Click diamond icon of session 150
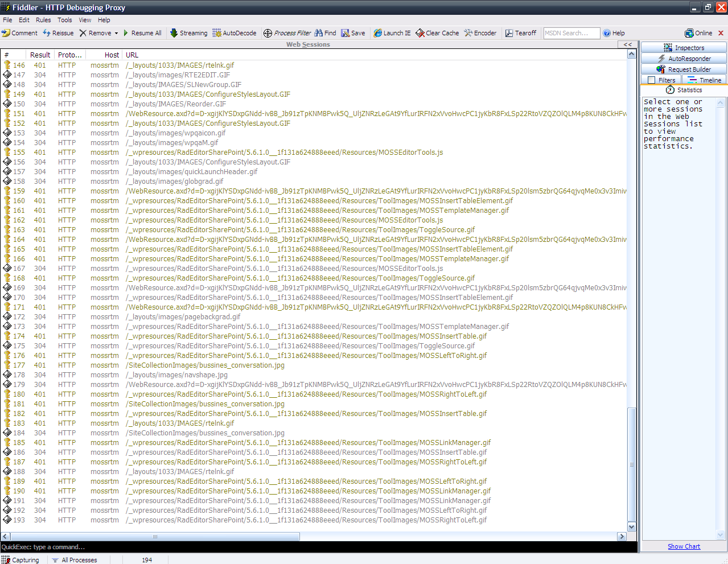 (x=7, y=104)
